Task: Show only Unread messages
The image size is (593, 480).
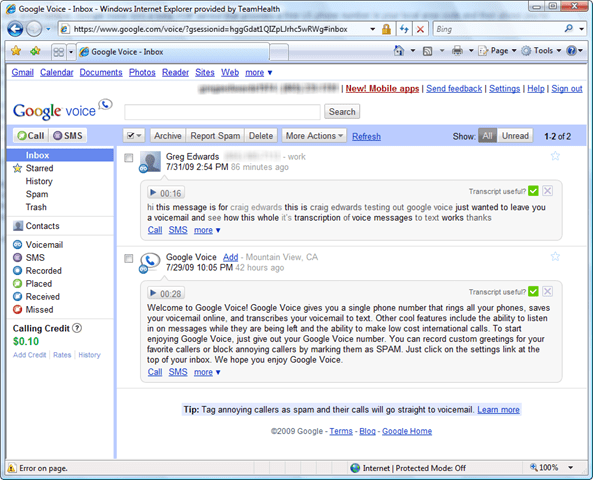Action: [515, 136]
